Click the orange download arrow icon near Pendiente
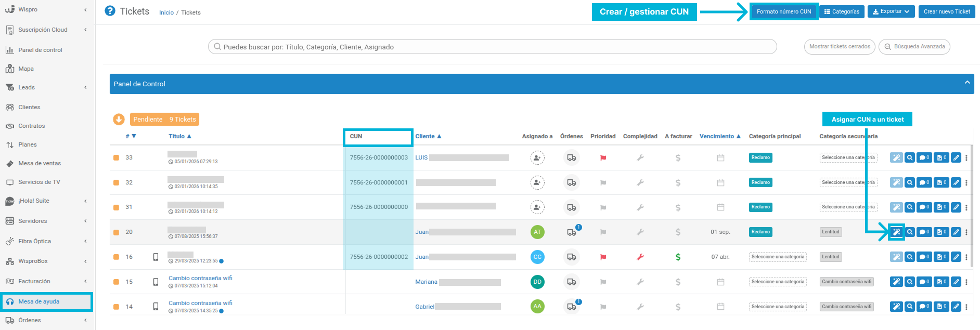 tap(119, 120)
